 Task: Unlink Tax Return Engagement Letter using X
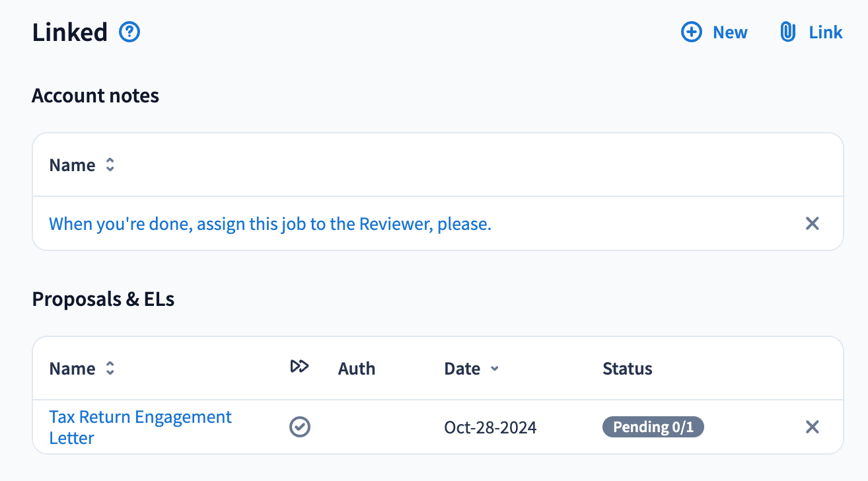(812, 427)
